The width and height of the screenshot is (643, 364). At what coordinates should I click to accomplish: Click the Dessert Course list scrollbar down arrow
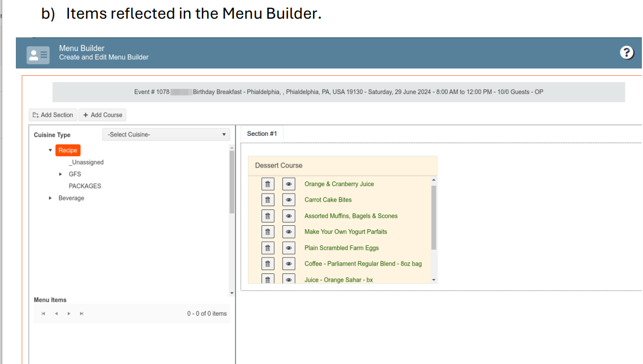pyautogui.click(x=434, y=280)
